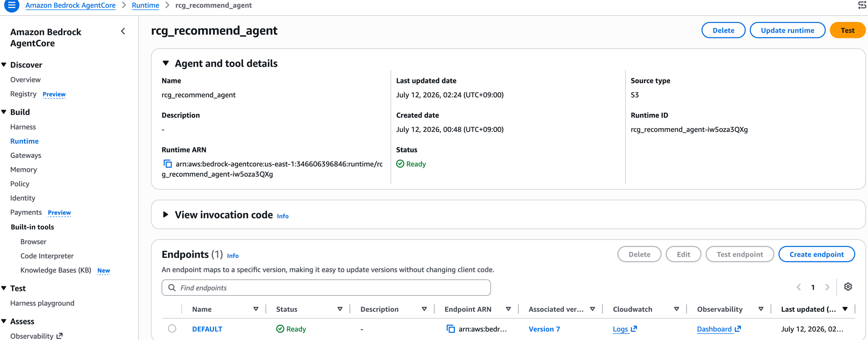Viewport: 868px width, 340px height.
Task: Sort endpoints by the Cloudwatch column
Action: click(x=677, y=309)
